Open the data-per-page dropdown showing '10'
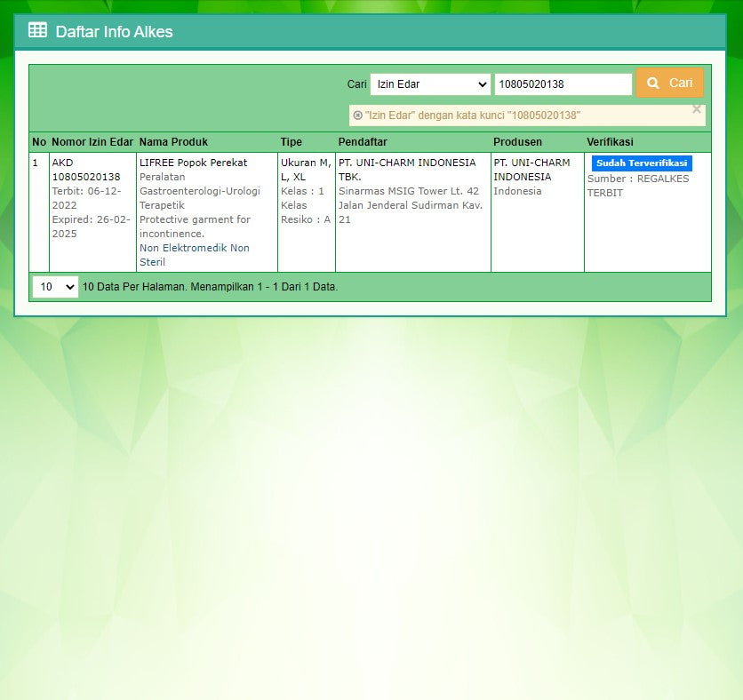The height and width of the screenshot is (700, 743). (54, 286)
